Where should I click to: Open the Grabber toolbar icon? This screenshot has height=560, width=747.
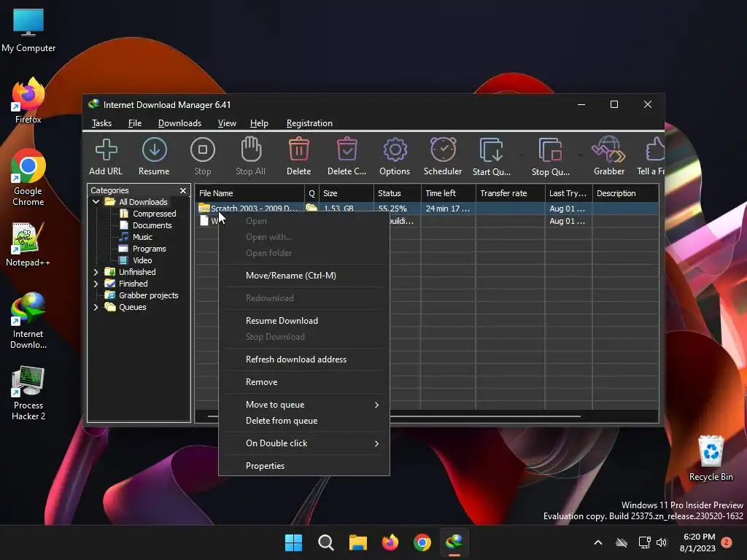point(609,149)
